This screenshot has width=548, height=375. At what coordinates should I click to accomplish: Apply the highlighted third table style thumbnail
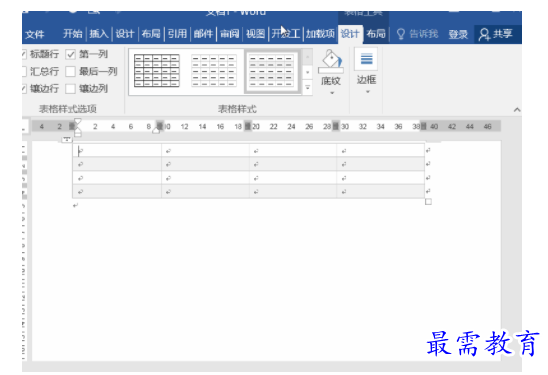271,71
